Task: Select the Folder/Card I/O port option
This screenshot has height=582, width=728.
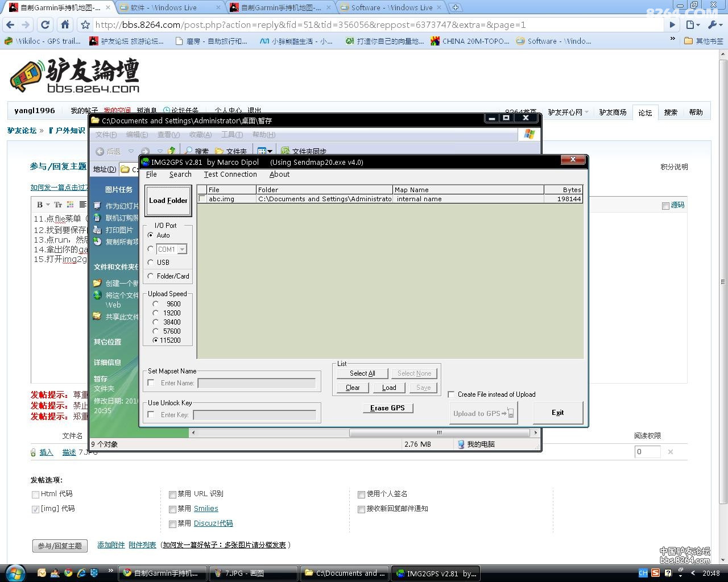Action: [151, 276]
